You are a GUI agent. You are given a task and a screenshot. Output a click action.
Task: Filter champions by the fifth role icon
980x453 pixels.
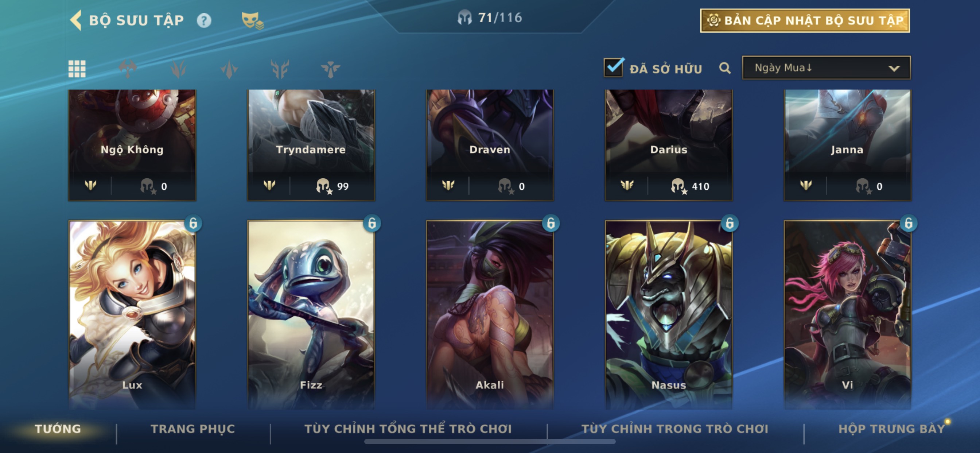coord(330,69)
